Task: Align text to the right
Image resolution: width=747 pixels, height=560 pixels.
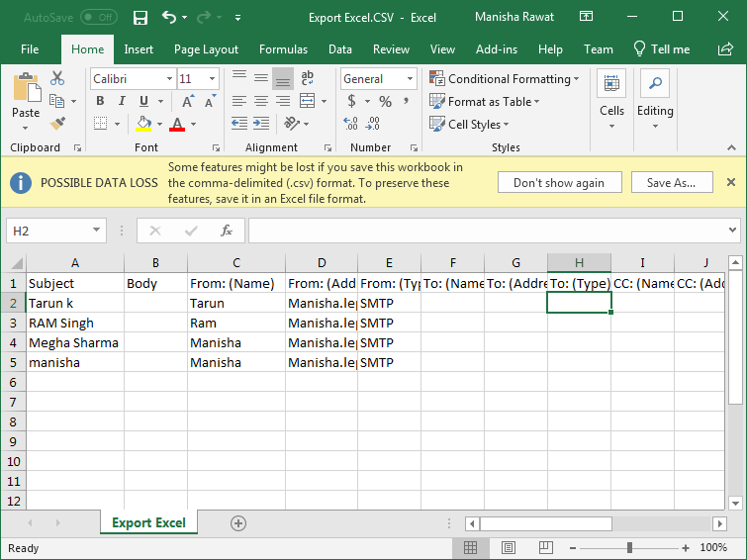Action: (x=283, y=101)
